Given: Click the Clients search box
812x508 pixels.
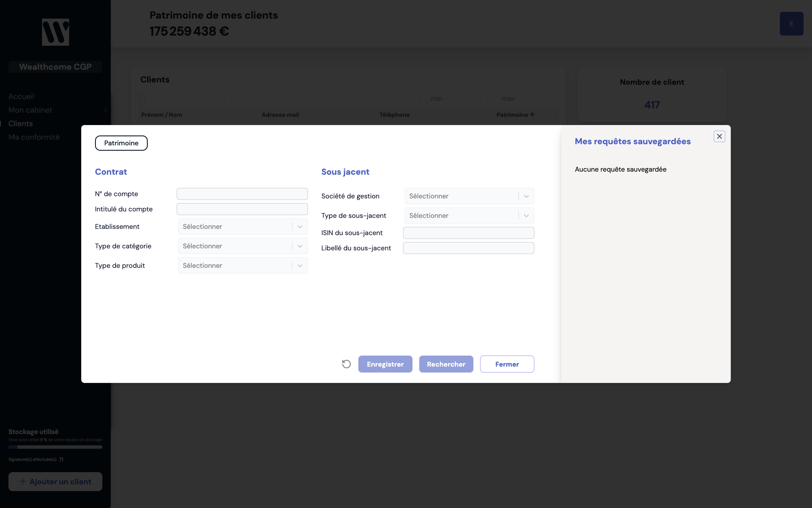Looking at the screenshot, I should (181, 98).
